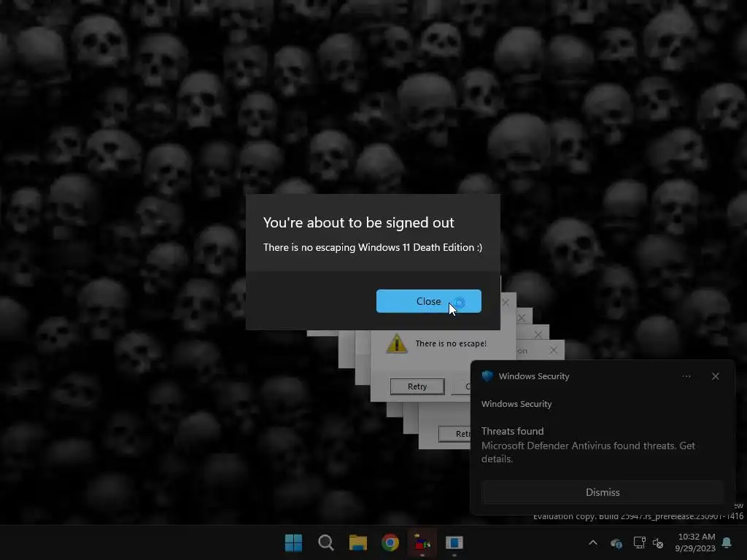Screen dimensions: 747x560
Task: Click the muted volume tray icon
Action: pos(658,542)
